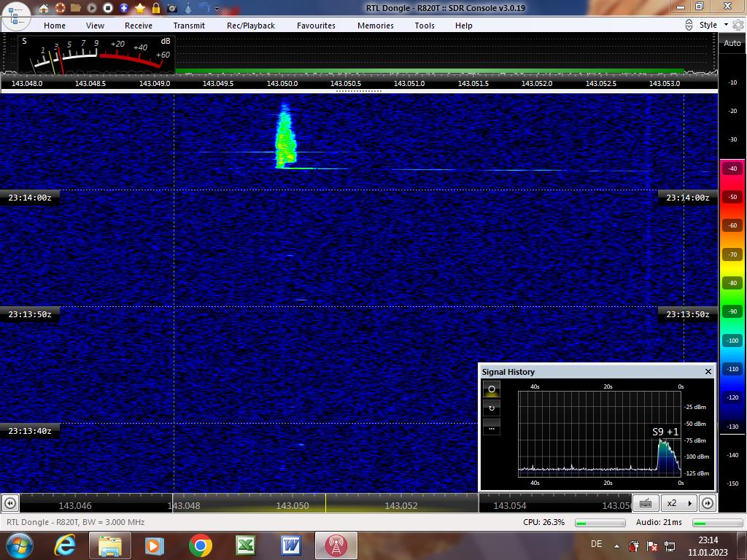Click the -110 blue level on the colour scale
This screenshot has height=560, width=747.
(x=732, y=369)
